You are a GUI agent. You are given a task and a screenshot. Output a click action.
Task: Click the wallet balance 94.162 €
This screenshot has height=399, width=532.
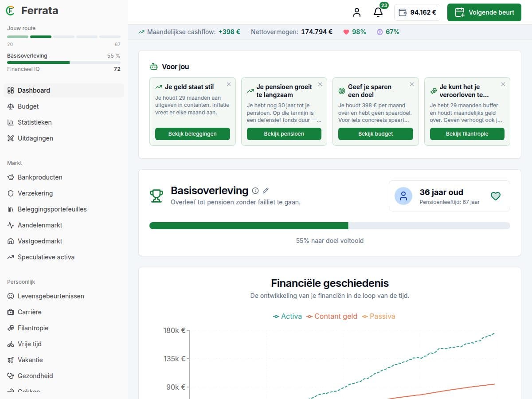click(x=417, y=12)
